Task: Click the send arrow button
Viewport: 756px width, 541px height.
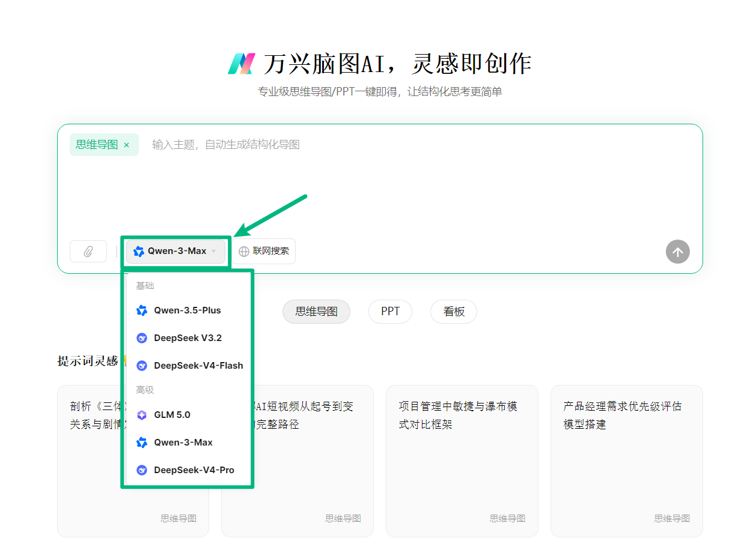Action: pos(677,252)
